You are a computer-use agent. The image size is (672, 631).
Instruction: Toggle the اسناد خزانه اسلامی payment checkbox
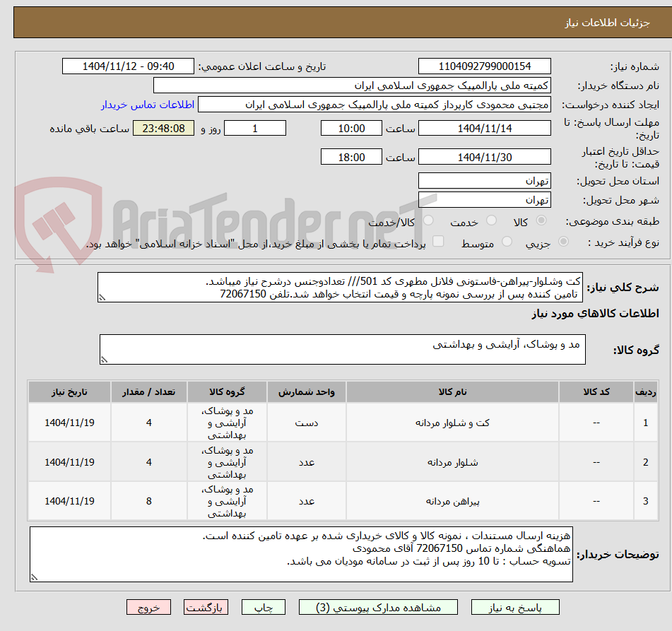(438, 242)
